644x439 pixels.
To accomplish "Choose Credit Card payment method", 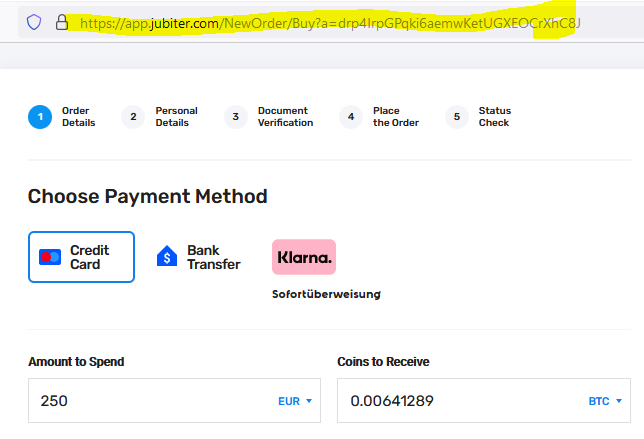I will [81, 257].
